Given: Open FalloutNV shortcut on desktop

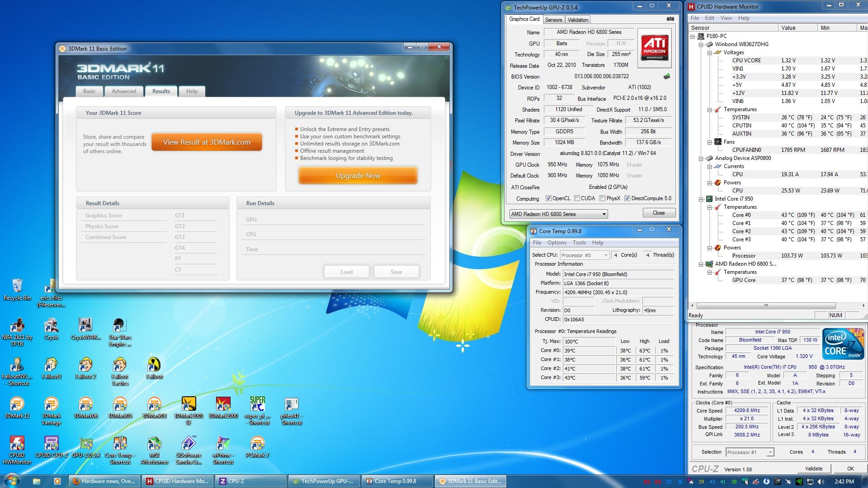Looking at the screenshot, I should coord(17,371).
